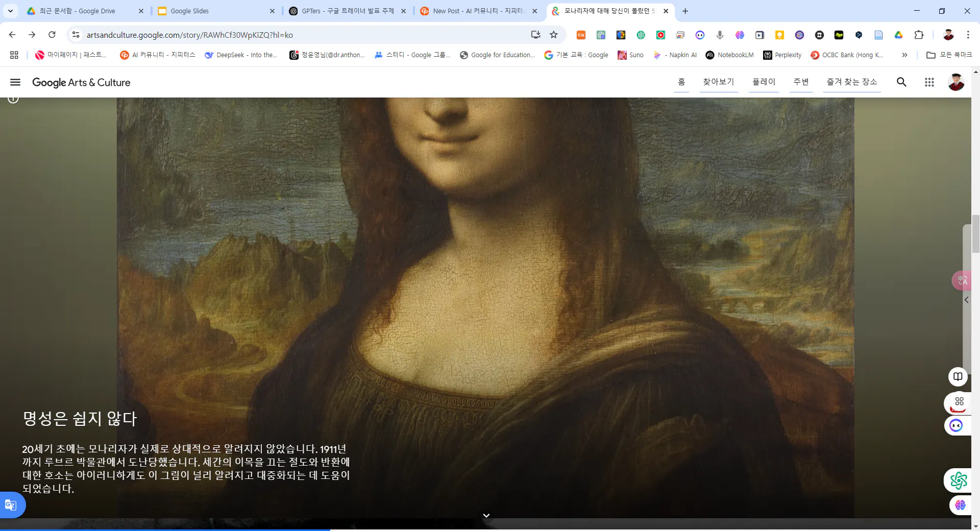The image size is (980, 531).
Task: Open the 홈 navigation link
Action: point(681,82)
